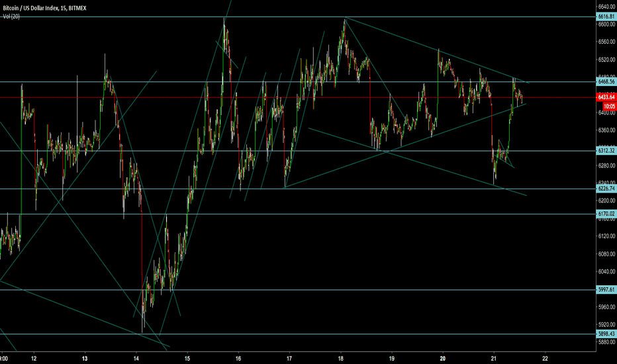This screenshot has width=617, height=364.
Task: Click the 5960.00 price axis tick
Action: [606, 307]
